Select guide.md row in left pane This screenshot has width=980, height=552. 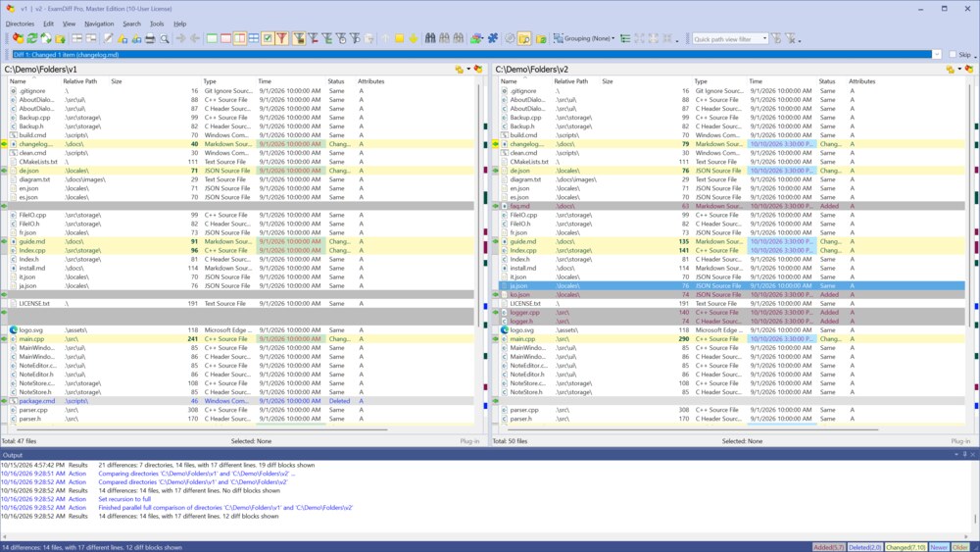click(x=241, y=241)
